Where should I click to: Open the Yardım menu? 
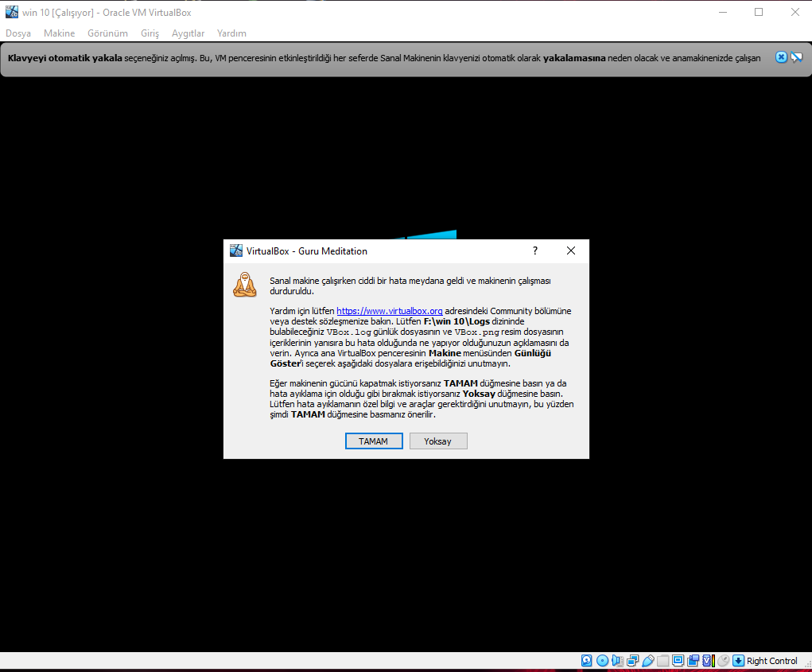[x=231, y=33]
